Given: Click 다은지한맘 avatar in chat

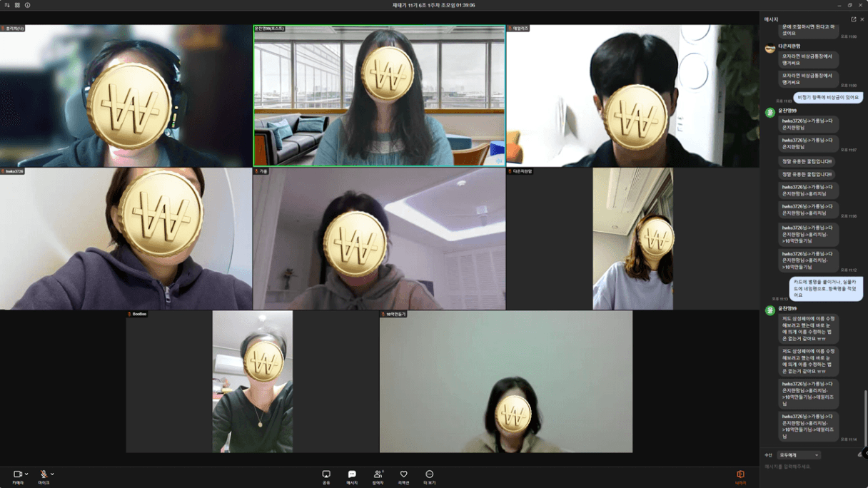Looking at the screenshot, I should pos(769,49).
